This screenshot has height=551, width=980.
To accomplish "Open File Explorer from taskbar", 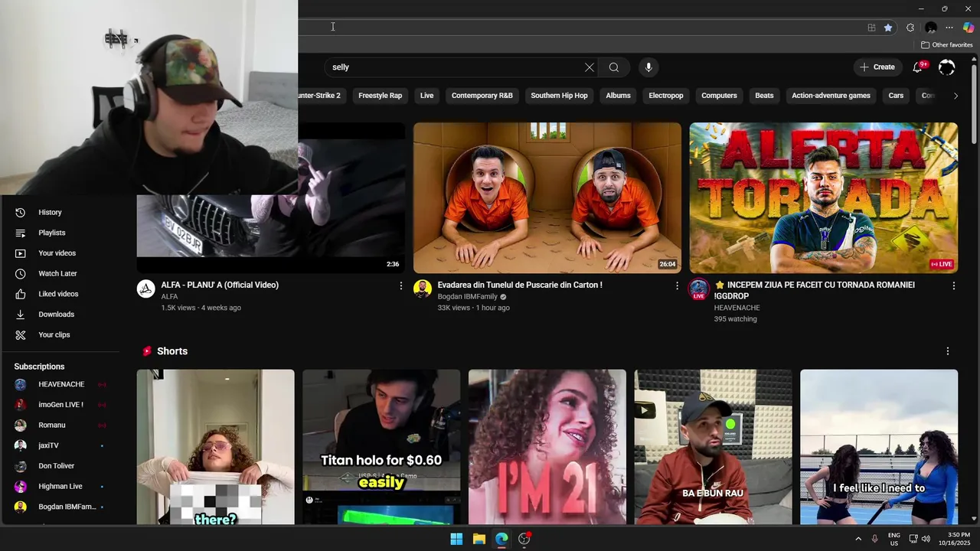I will pyautogui.click(x=479, y=539).
